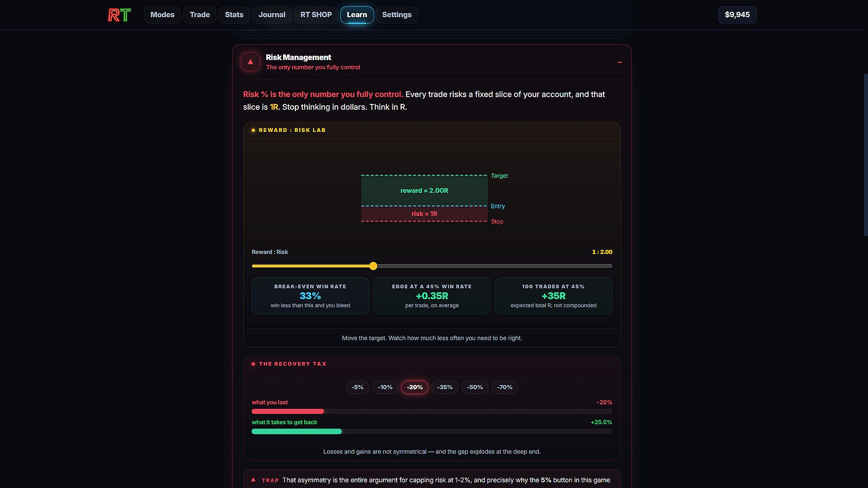Open the Stats tab

[x=234, y=15]
